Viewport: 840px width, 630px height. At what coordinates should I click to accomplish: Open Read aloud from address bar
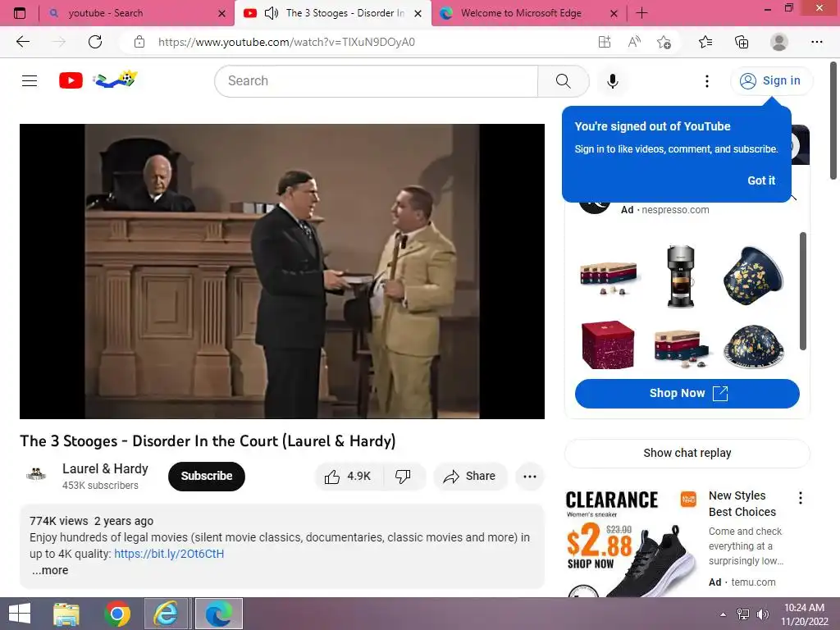coord(634,42)
